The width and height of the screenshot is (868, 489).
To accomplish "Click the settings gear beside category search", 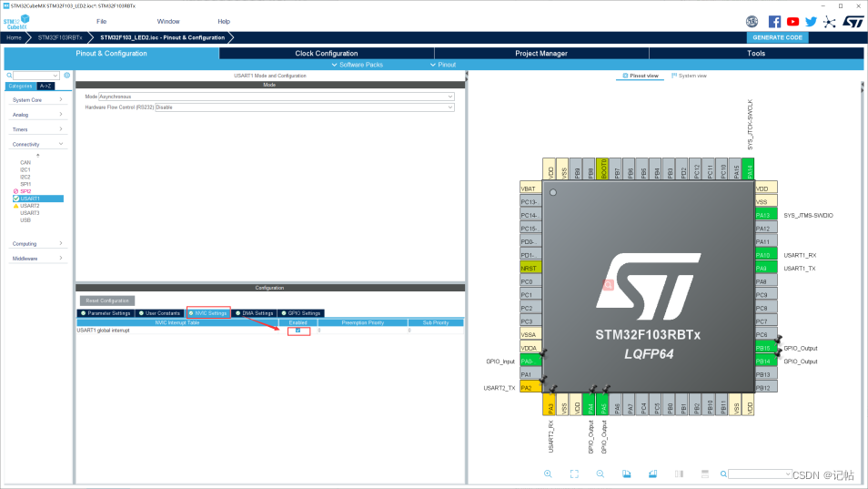I will pos(67,76).
